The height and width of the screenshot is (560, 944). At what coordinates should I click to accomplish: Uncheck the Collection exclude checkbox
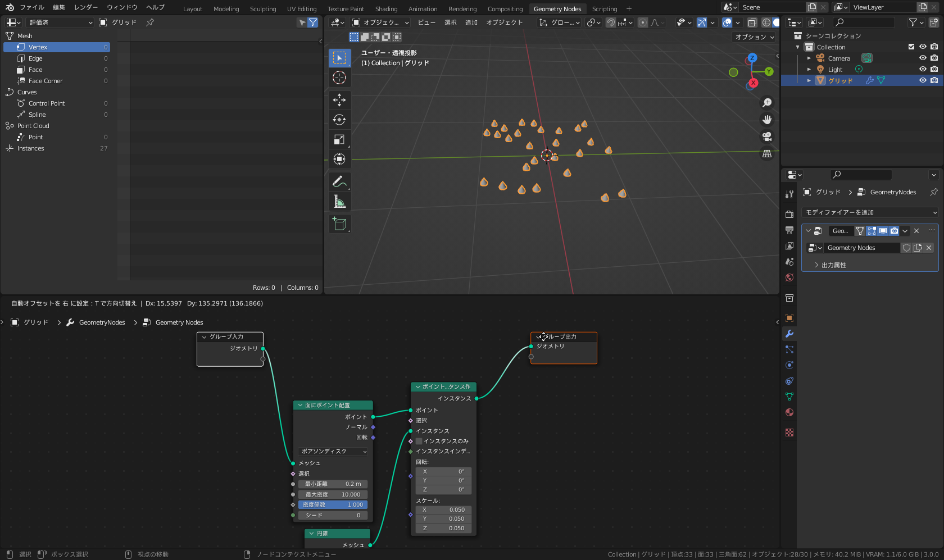pyautogui.click(x=911, y=47)
